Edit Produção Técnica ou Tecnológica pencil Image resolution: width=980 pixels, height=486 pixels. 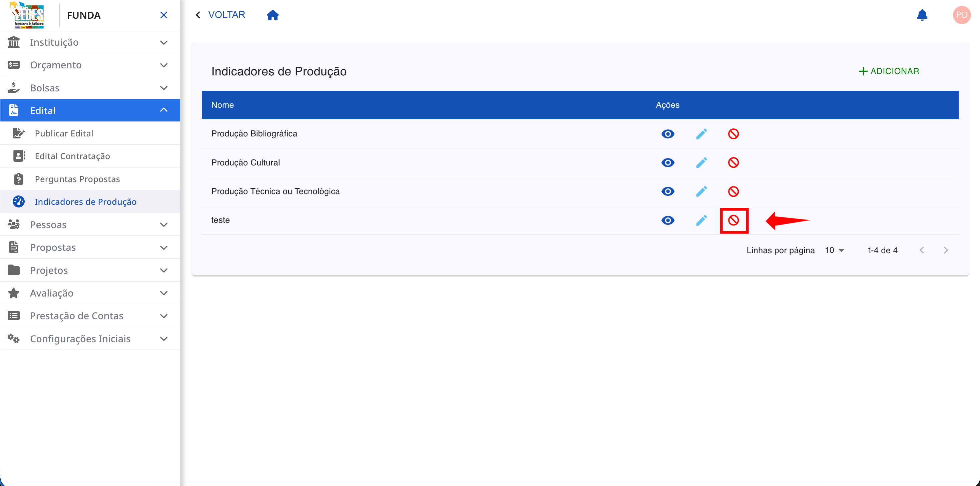pos(701,191)
